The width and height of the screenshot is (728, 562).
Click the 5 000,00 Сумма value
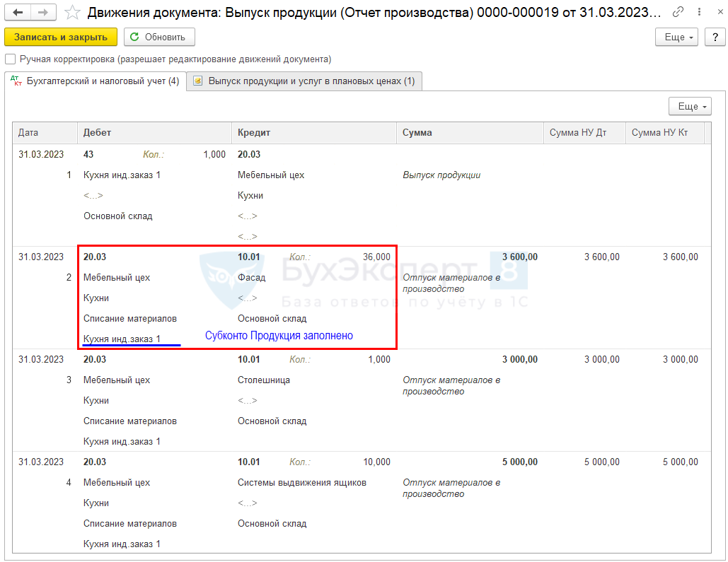(x=519, y=462)
